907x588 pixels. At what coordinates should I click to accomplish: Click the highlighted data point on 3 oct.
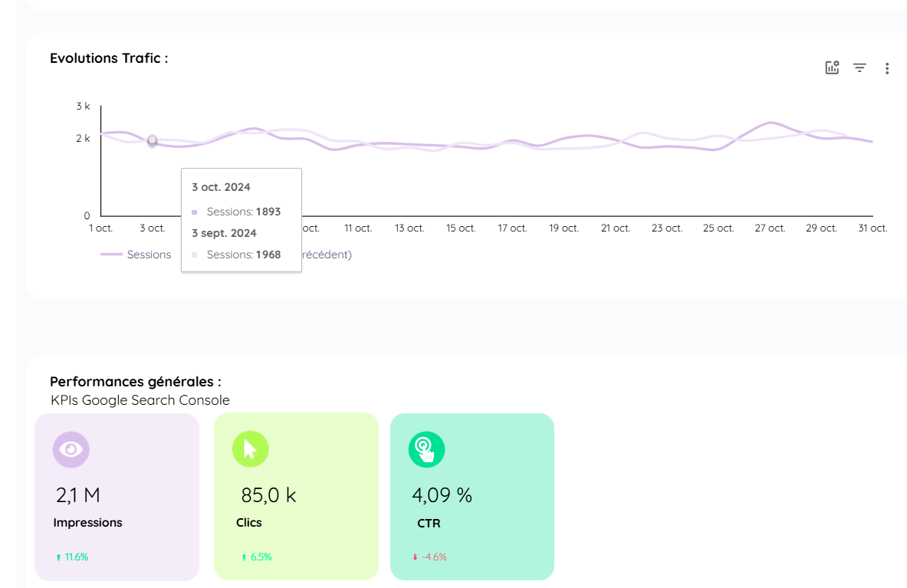pos(153,140)
